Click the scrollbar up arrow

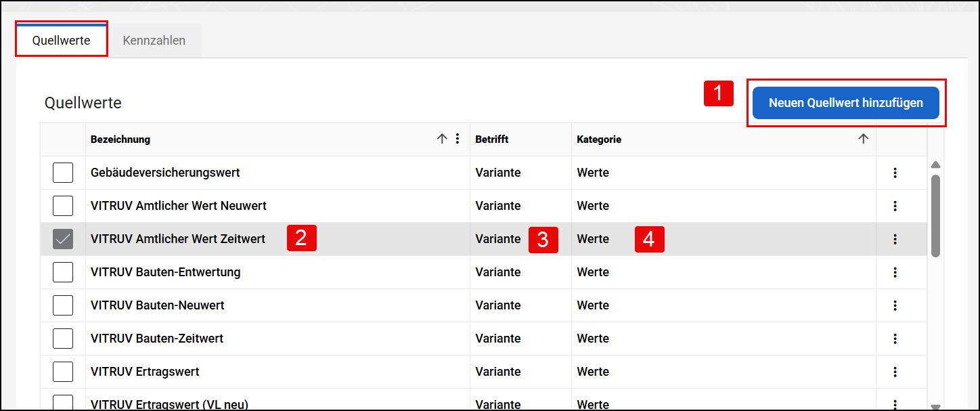point(936,165)
